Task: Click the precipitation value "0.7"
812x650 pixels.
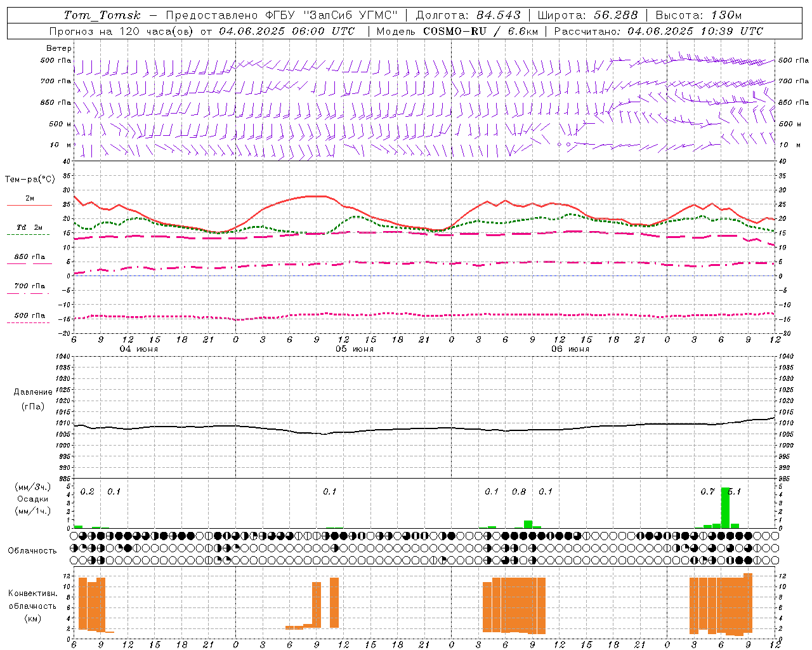Action: point(707,491)
